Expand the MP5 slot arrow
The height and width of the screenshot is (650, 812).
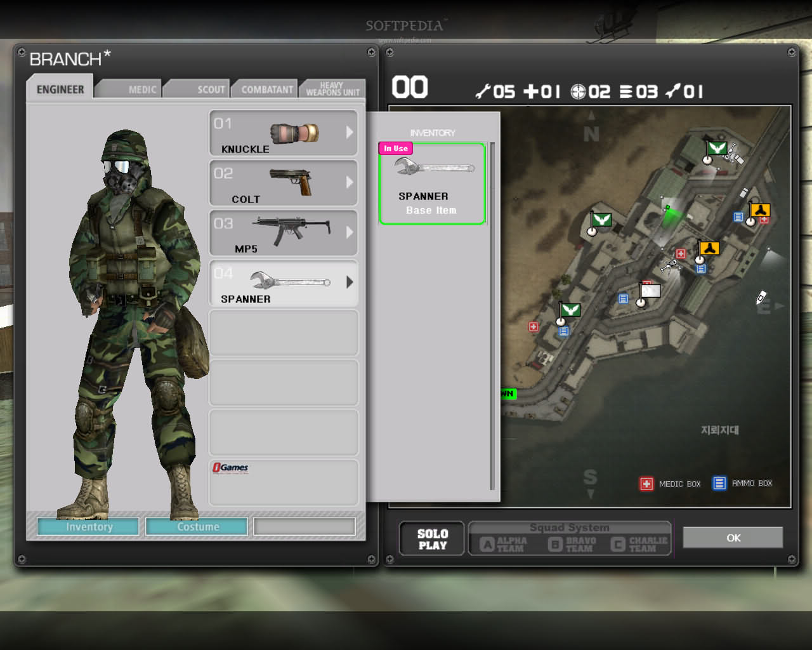(x=350, y=232)
